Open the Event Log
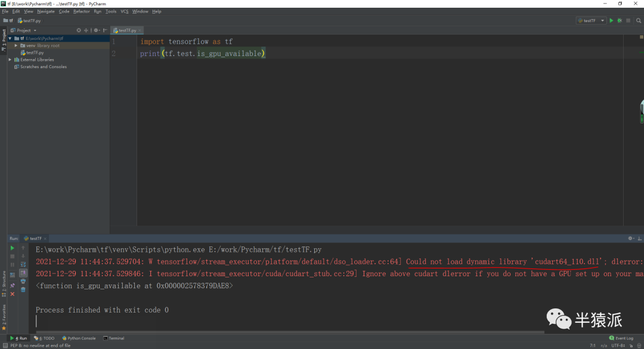 click(621, 338)
